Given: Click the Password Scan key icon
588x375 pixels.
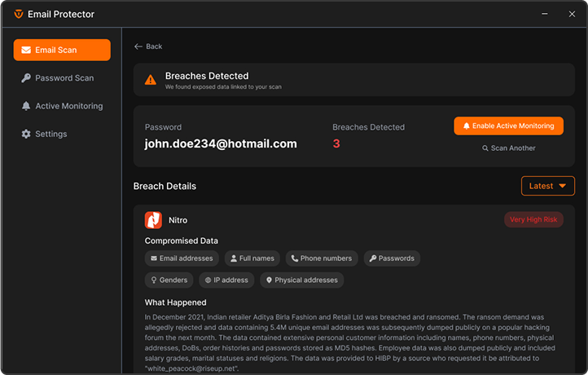Looking at the screenshot, I should [26, 78].
